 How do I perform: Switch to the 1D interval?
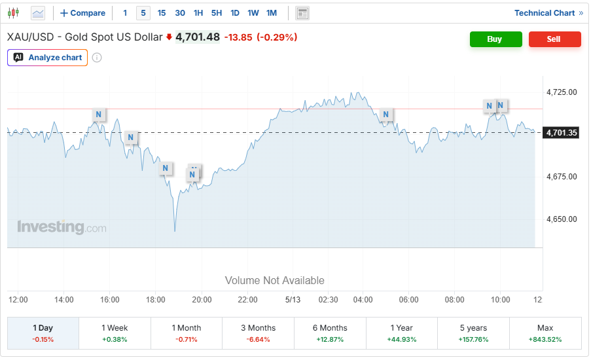click(235, 13)
